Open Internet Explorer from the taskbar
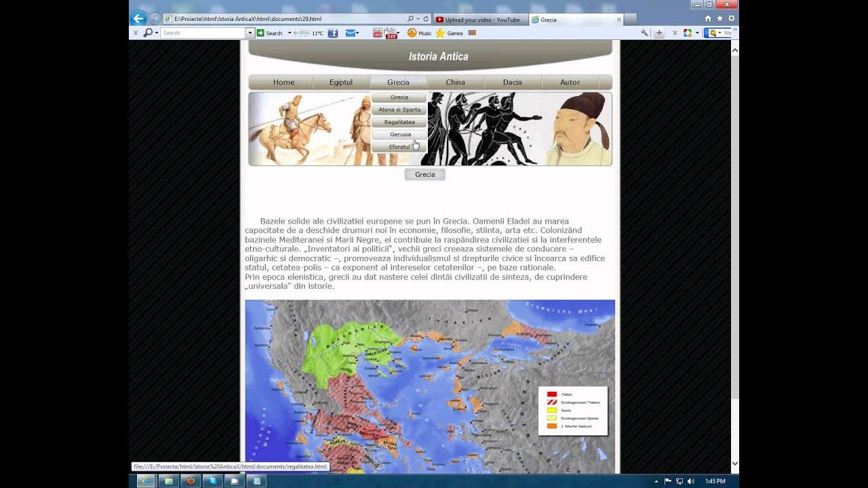 146,481
